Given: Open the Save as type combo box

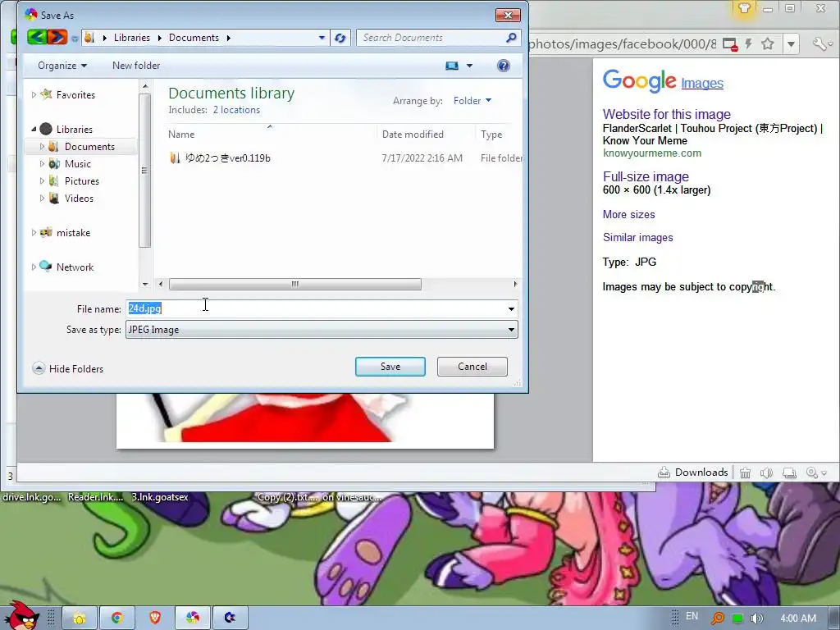Looking at the screenshot, I should pyautogui.click(x=322, y=330).
